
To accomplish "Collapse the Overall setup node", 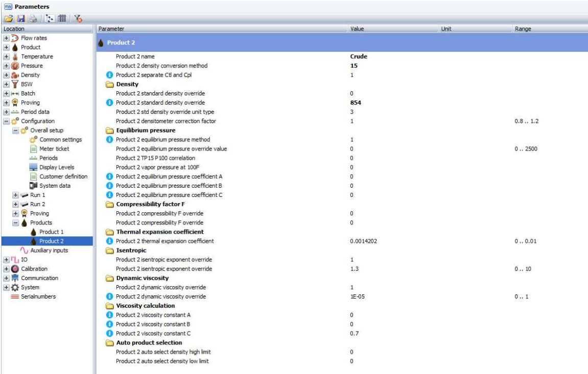I will (15, 130).
